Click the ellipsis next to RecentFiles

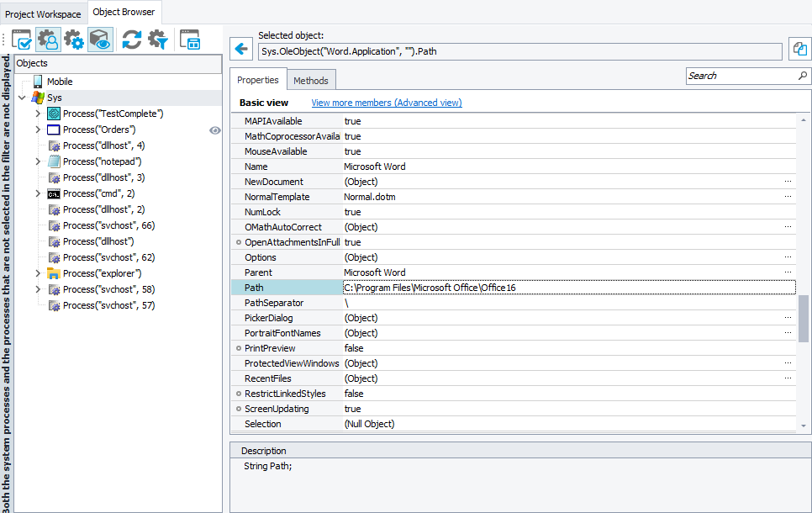click(x=788, y=378)
